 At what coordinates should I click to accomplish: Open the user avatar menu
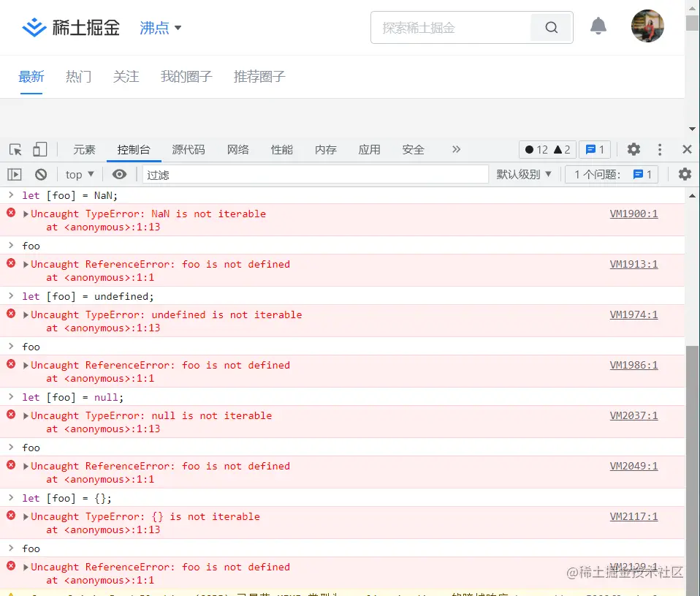(x=647, y=26)
